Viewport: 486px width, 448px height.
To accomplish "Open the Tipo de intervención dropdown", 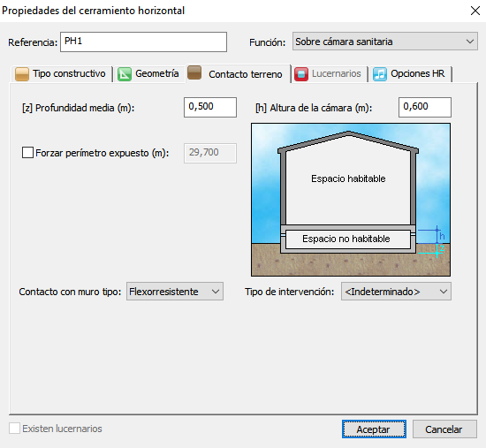I will [396, 292].
